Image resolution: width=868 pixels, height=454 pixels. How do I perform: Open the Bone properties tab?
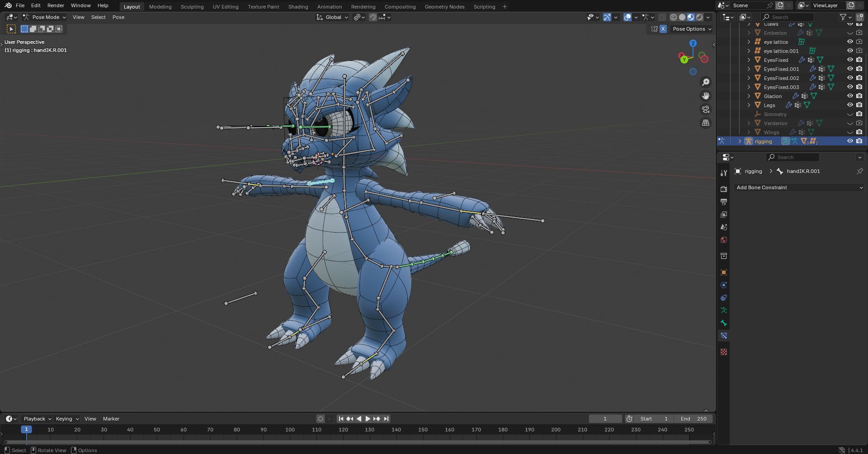724,323
